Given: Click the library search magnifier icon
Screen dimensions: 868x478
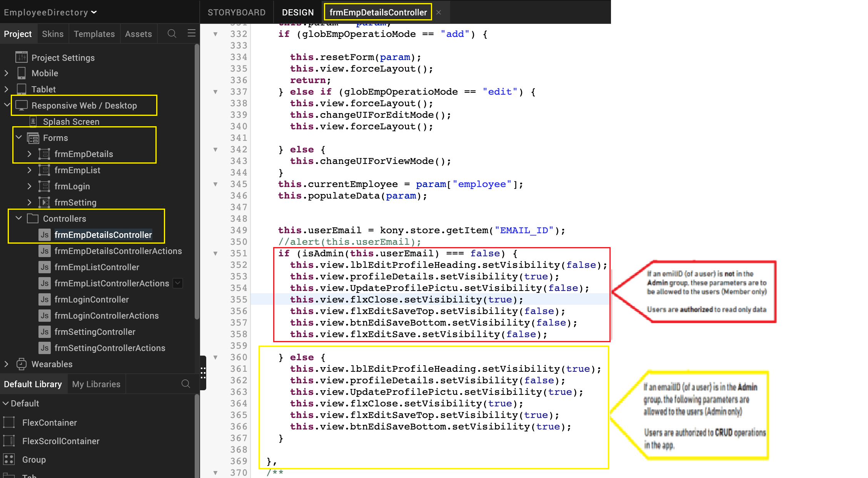Looking at the screenshot, I should (x=185, y=384).
